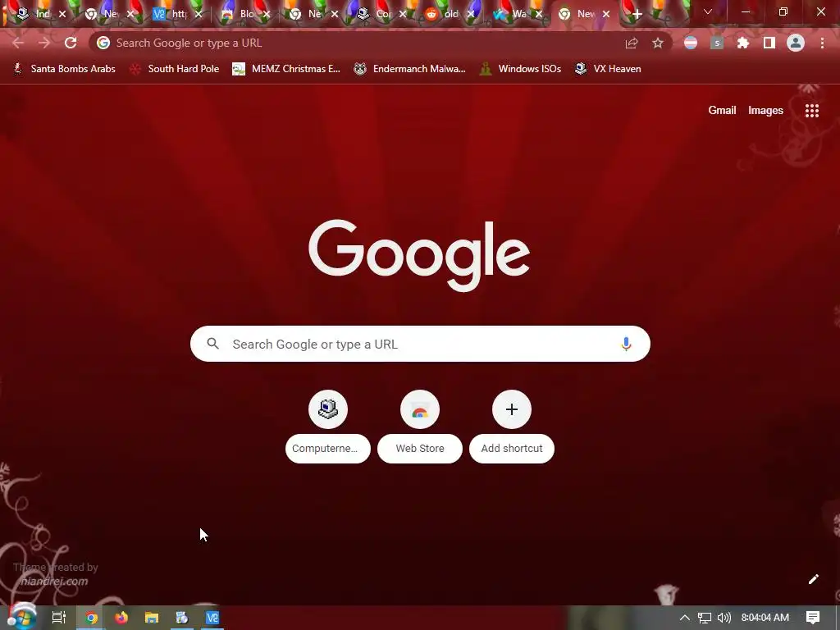Open the Google apps grid
Viewport: 840px width, 630px height.
(x=812, y=111)
